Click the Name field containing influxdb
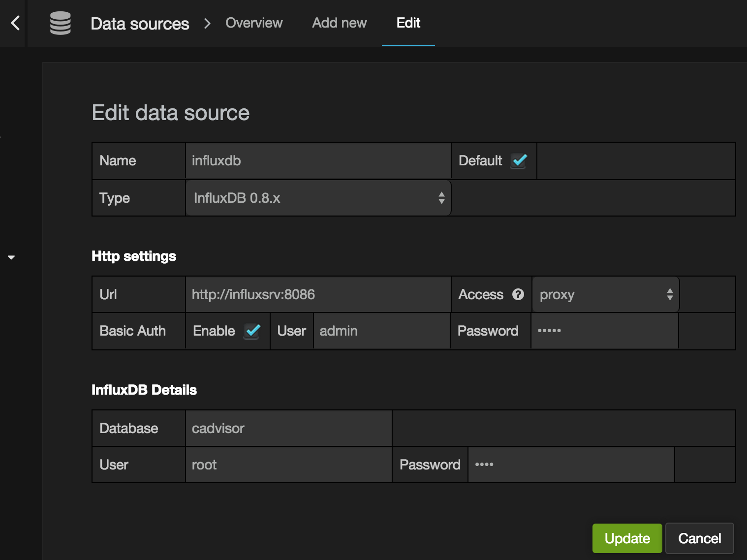747x560 pixels. tap(317, 160)
